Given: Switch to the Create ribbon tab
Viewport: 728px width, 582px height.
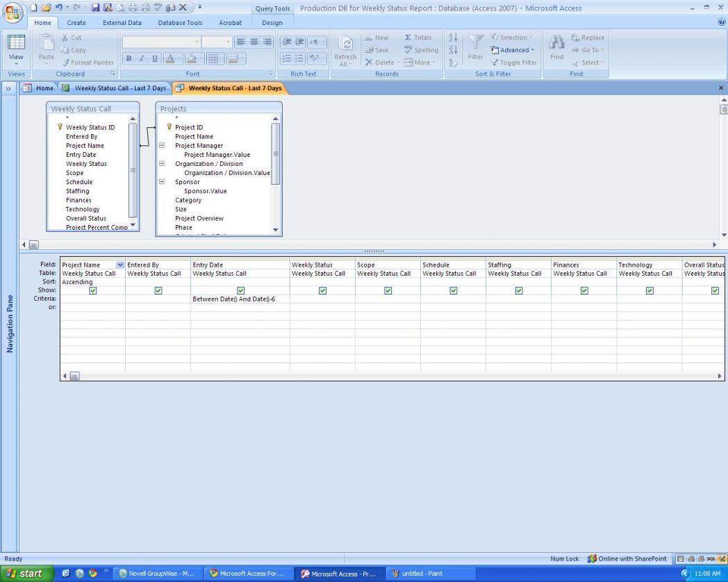Looking at the screenshot, I should point(76,22).
